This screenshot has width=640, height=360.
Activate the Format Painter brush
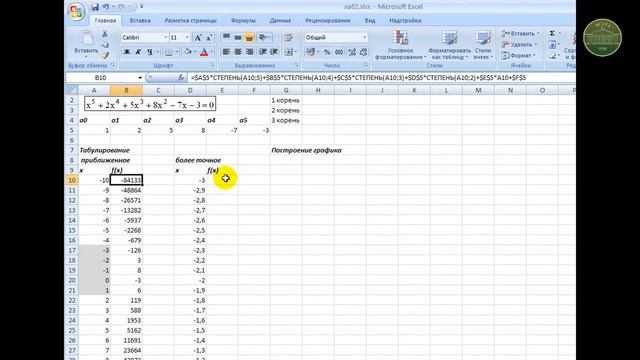coord(105,55)
